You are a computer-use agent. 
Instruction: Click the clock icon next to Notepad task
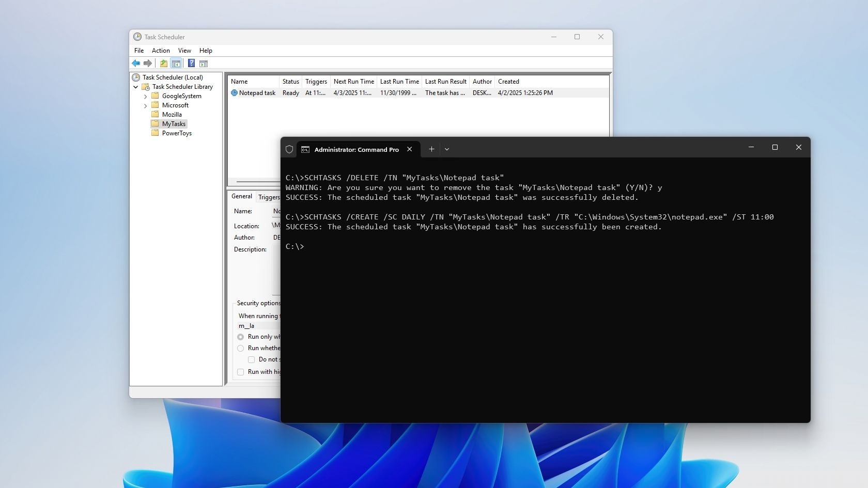tap(234, 93)
